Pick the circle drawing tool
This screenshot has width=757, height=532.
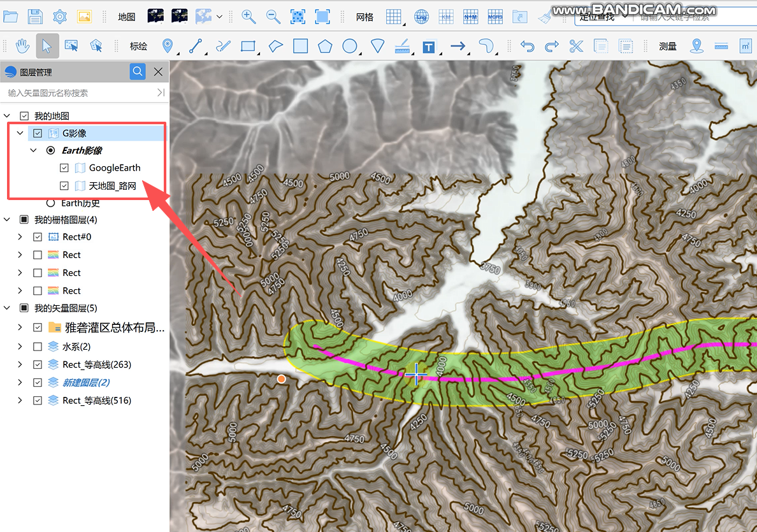(350, 47)
